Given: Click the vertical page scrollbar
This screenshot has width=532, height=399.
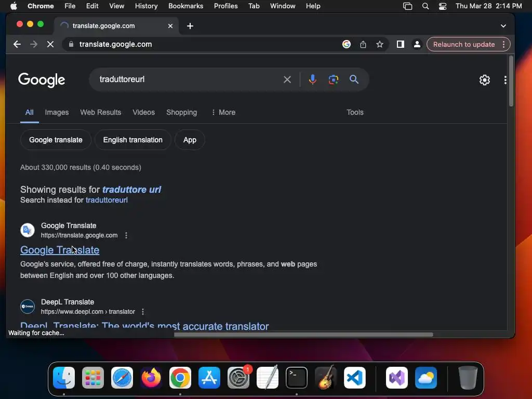Looking at the screenshot, I should [x=511, y=82].
